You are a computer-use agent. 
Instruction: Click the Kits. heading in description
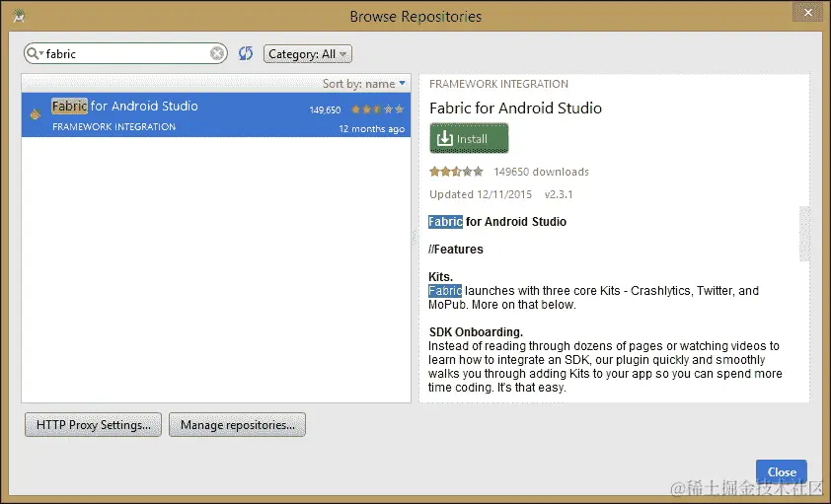[441, 277]
